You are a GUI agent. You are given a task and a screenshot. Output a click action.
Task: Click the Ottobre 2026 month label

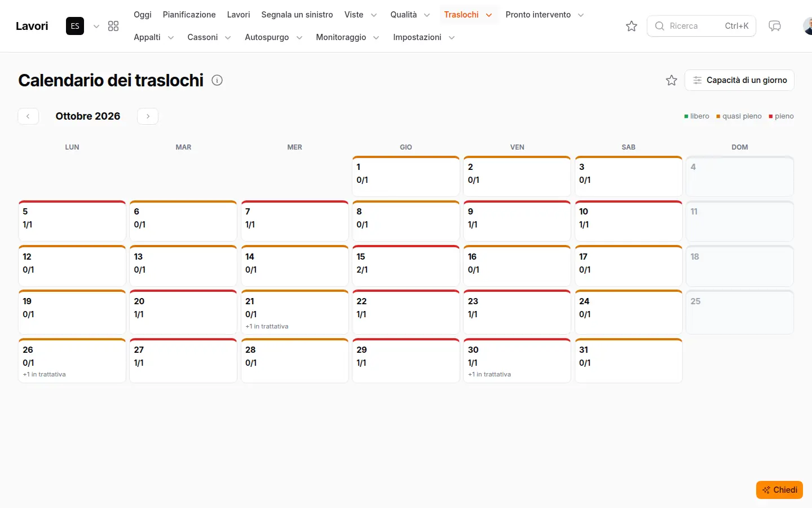[88, 116]
